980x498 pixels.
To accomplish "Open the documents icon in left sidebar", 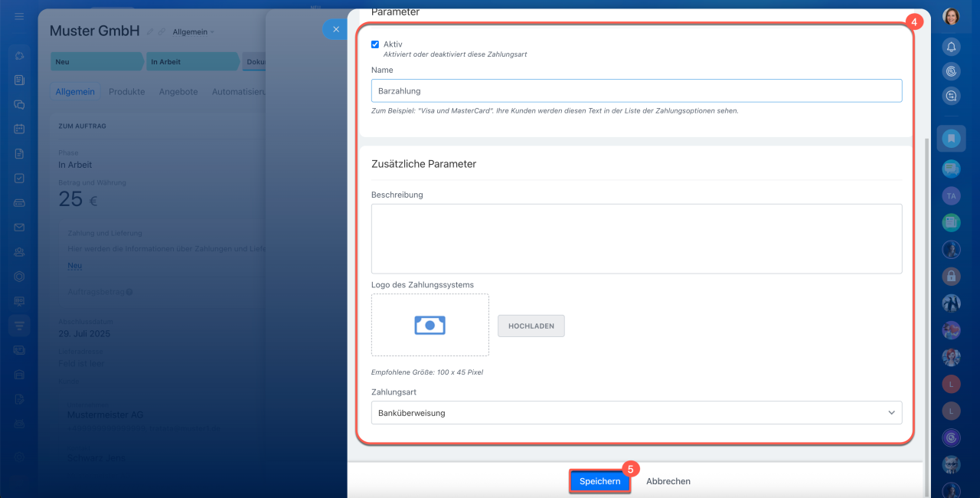I will (19, 153).
